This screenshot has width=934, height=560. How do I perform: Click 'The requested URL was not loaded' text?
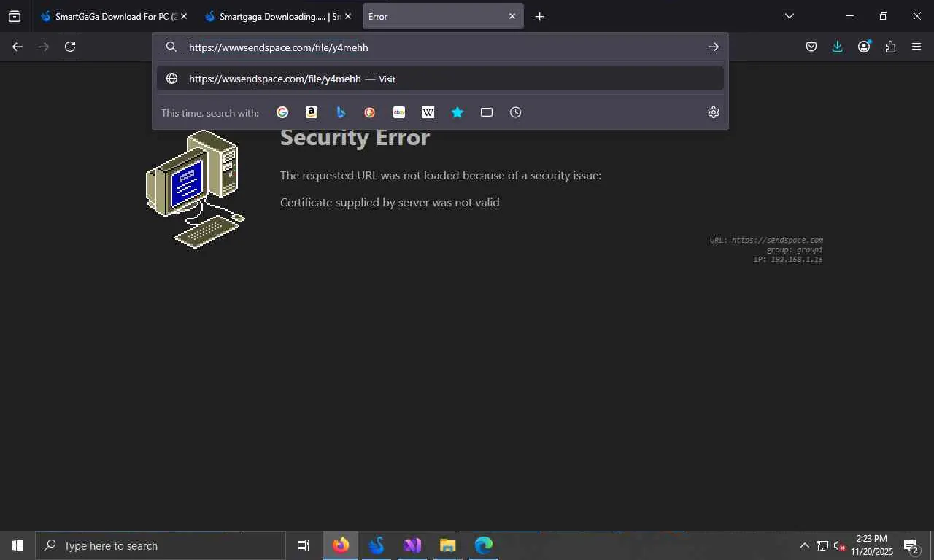441,176
